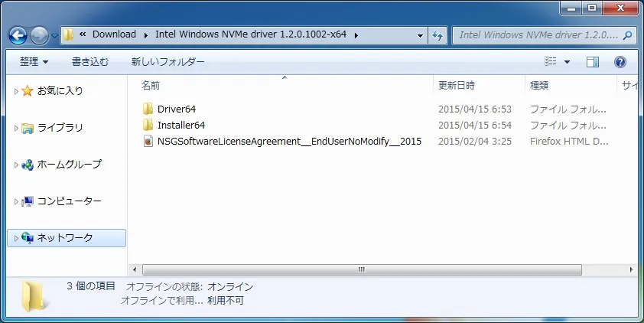This screenshot has width=644, height=323.
Task: Click the Forward navigation arrow button
Action: 40,36
